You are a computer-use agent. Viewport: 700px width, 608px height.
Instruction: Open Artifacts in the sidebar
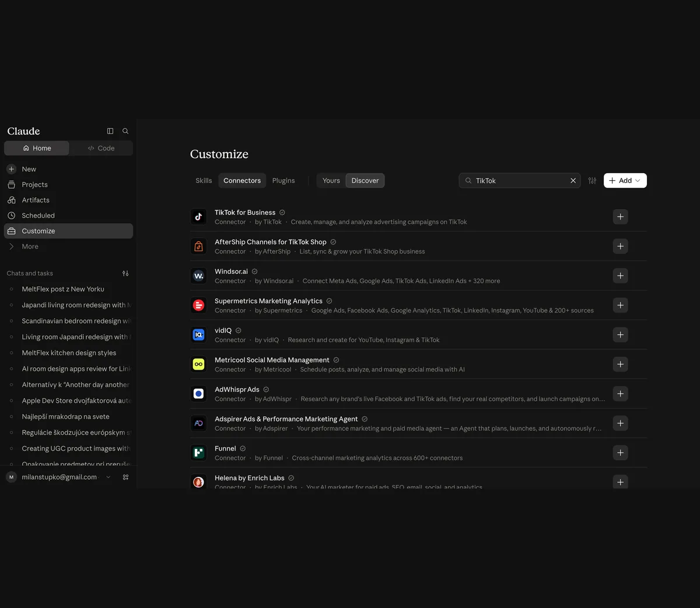click(x=68, y=200)
